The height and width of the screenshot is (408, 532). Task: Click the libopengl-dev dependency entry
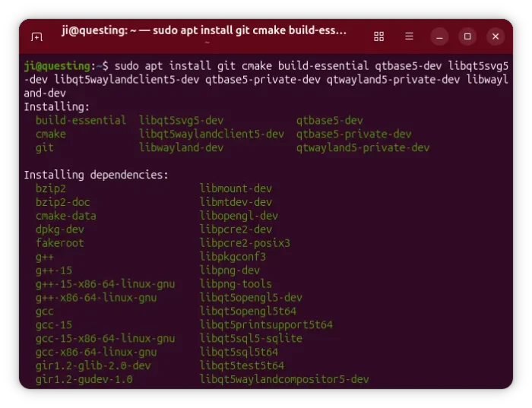click(239, 216)
